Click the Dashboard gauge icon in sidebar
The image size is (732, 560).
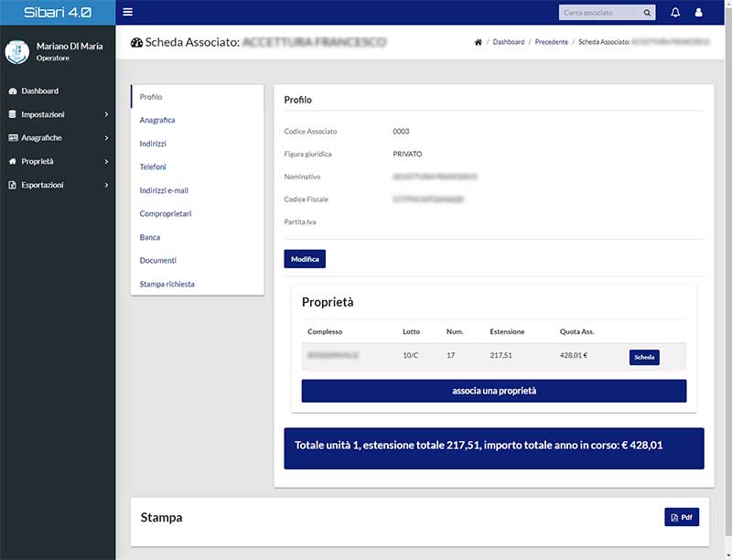pyautogui.click(x=13, y=91)
